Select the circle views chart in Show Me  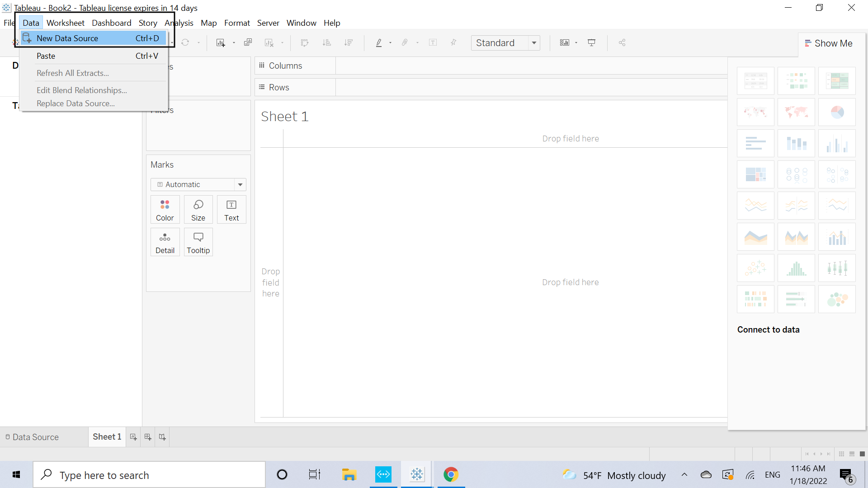click(x=796, y=174)
